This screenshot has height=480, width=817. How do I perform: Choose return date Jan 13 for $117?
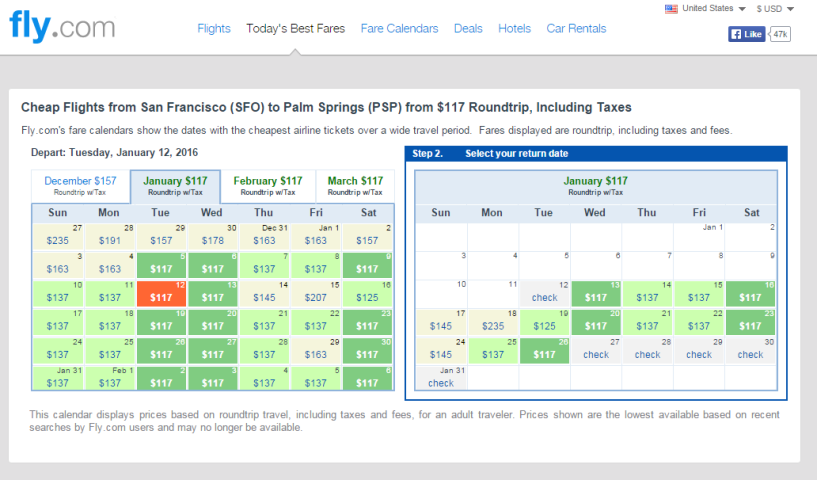point(596,293)
